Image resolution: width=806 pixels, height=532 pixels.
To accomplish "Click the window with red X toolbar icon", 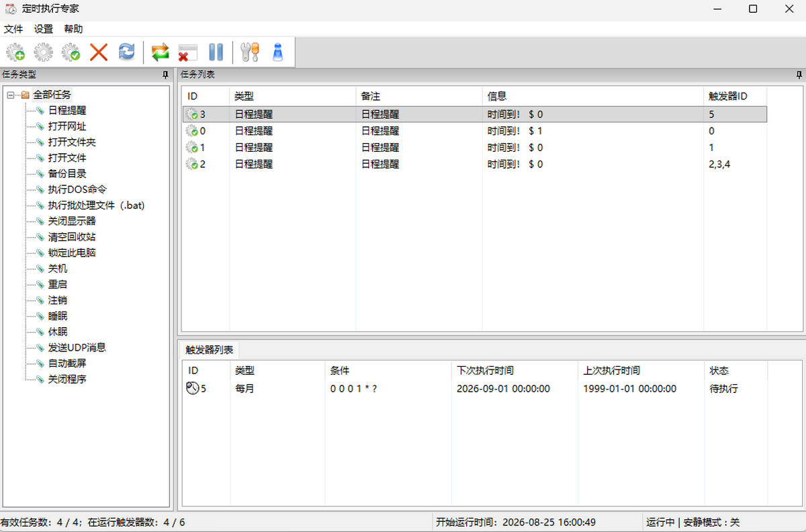I will [x=187, y=52].
